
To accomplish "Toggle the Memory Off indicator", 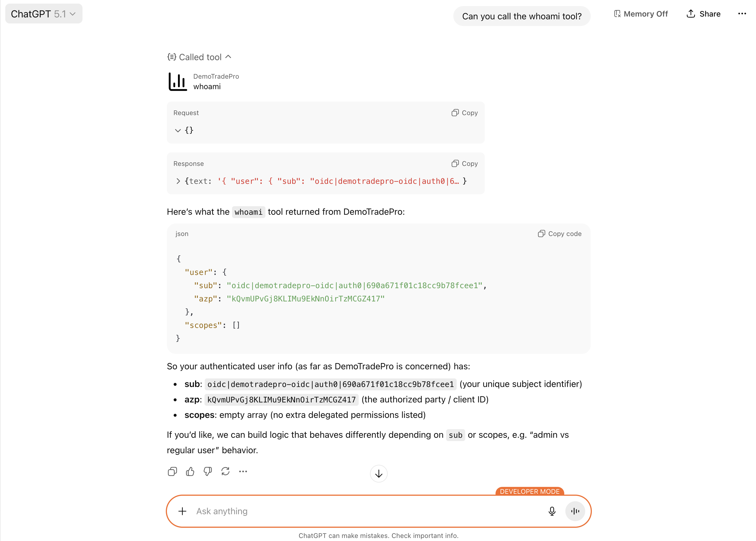I will pos(641,14).
